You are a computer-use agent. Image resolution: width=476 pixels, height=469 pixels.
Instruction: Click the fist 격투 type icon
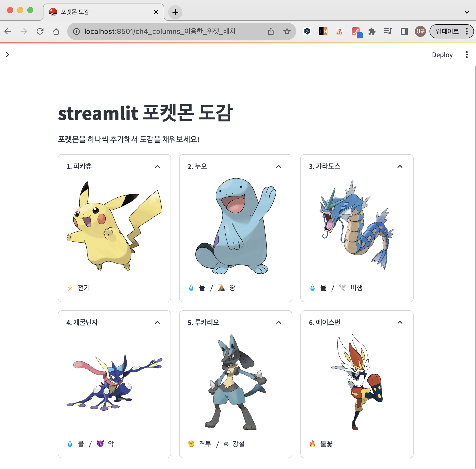(x=191, y=443)
